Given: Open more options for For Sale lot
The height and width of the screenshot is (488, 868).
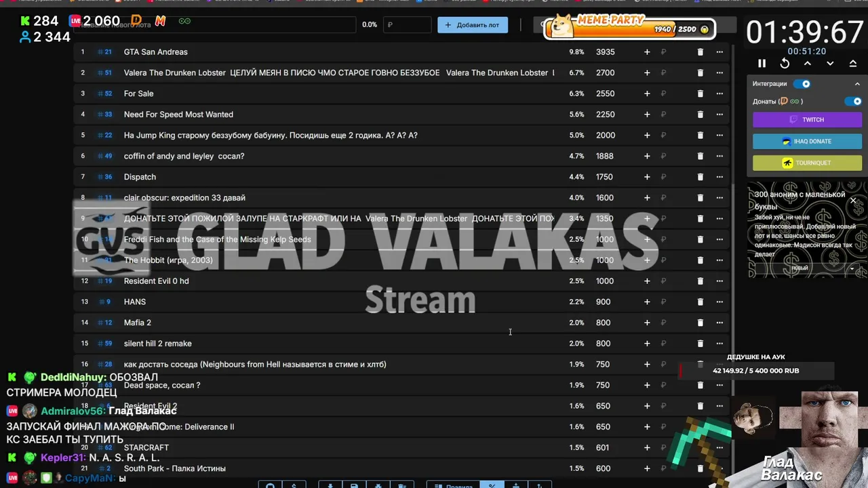Looking at the screenshot, I should point(719,94).
